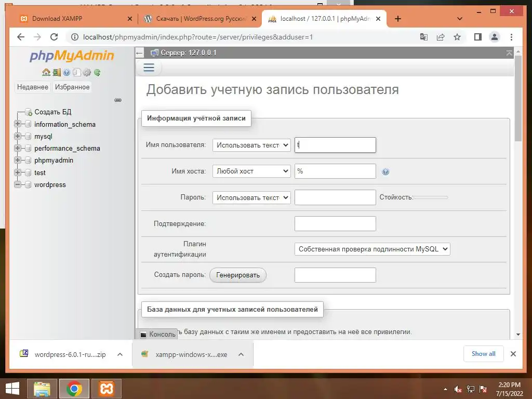Open the phpMyAdmin home icon
Image resolution: width=532 pixels, height=399 pixels.
click(46, 72)
